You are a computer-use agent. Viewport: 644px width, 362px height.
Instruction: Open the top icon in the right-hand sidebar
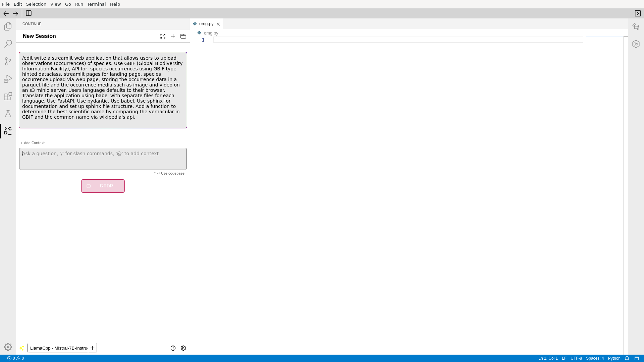pos(636,26)
